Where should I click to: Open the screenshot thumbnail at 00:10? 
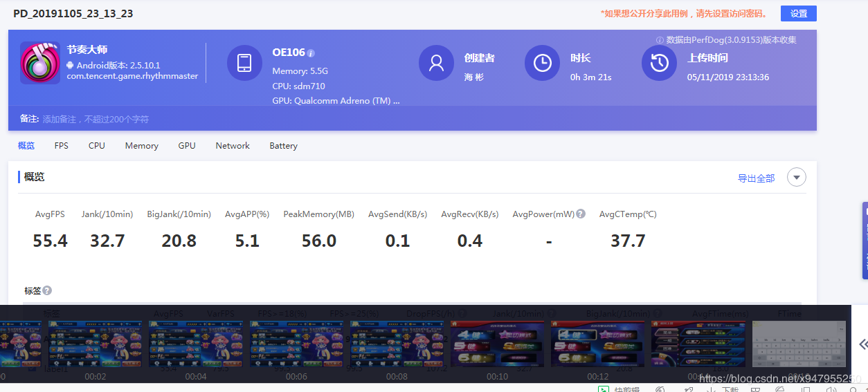pyautogui.click(x=497, y=344)
